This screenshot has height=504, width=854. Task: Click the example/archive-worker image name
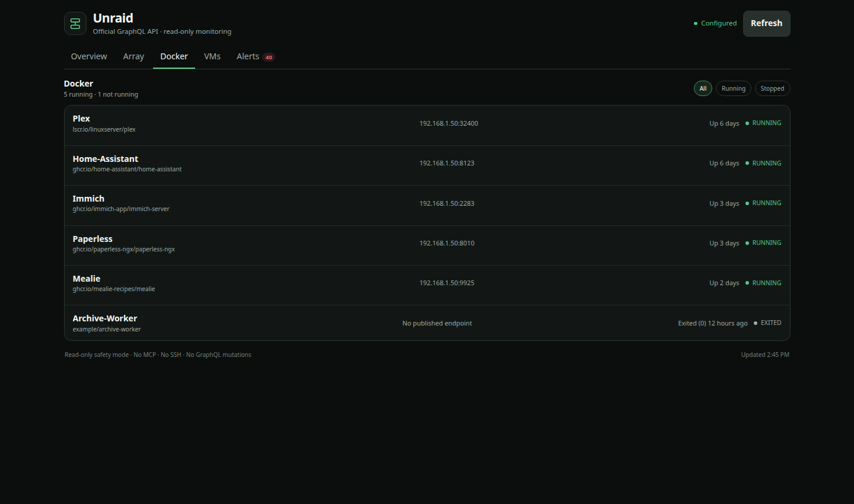[107, 329]
